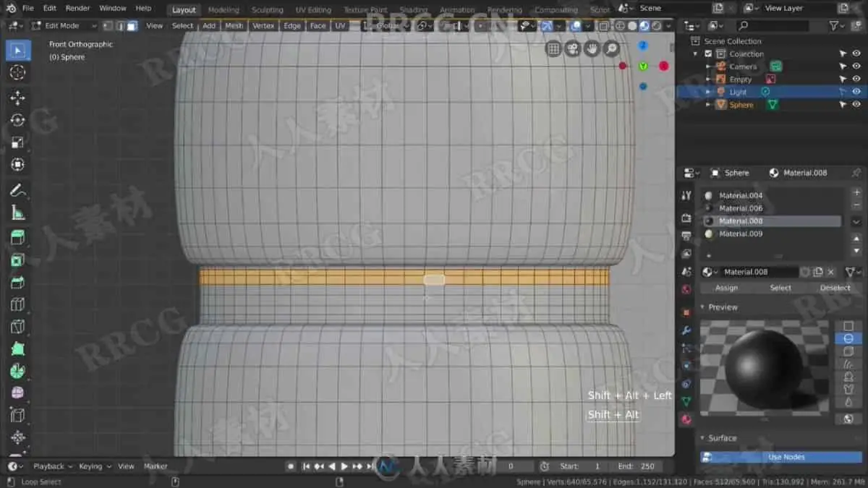
Task: Enable face select mode
Action: [x=132, y=25]
